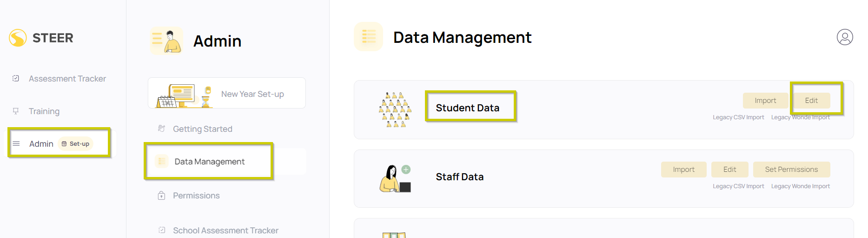The height and width of the screenshot is (238, 868).
Task: Click Edit button for Staff Data
Action: coord(729,170)
